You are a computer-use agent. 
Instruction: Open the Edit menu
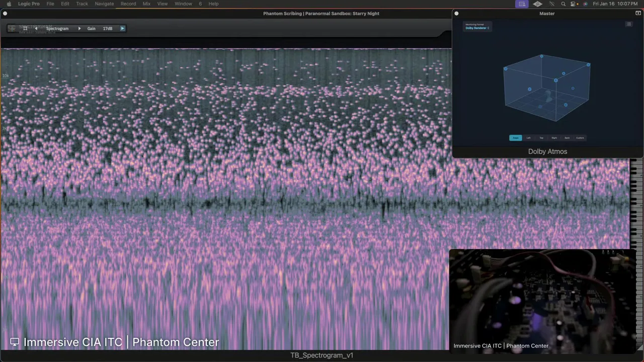[x=65, y=4]
